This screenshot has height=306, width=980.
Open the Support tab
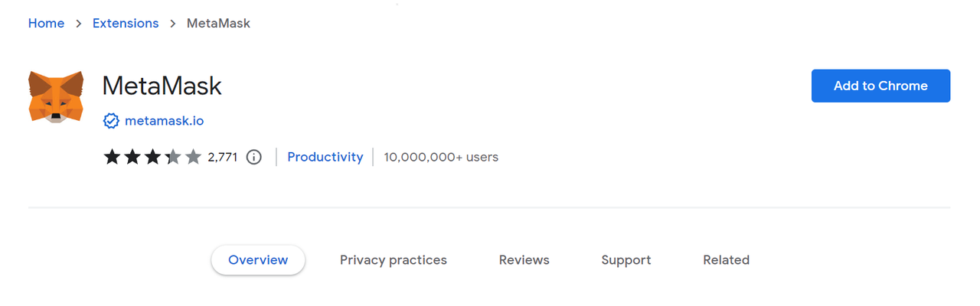pos(626,260)
